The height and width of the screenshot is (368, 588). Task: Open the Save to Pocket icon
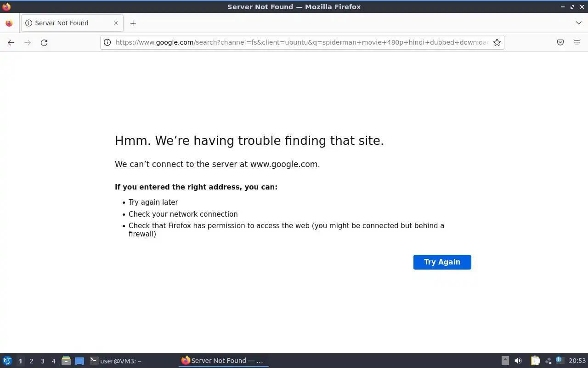[560, 42]
